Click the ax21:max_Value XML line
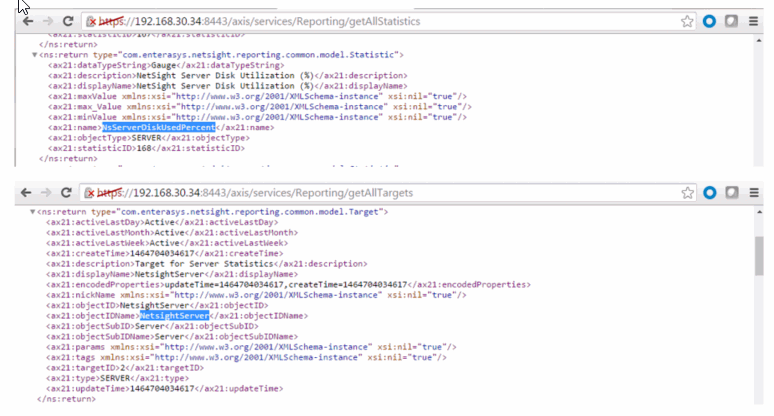The image size is (774, 416). [260, 107]
